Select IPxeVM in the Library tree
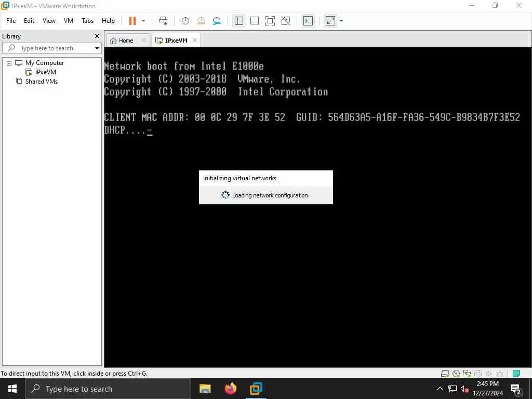 46,72
